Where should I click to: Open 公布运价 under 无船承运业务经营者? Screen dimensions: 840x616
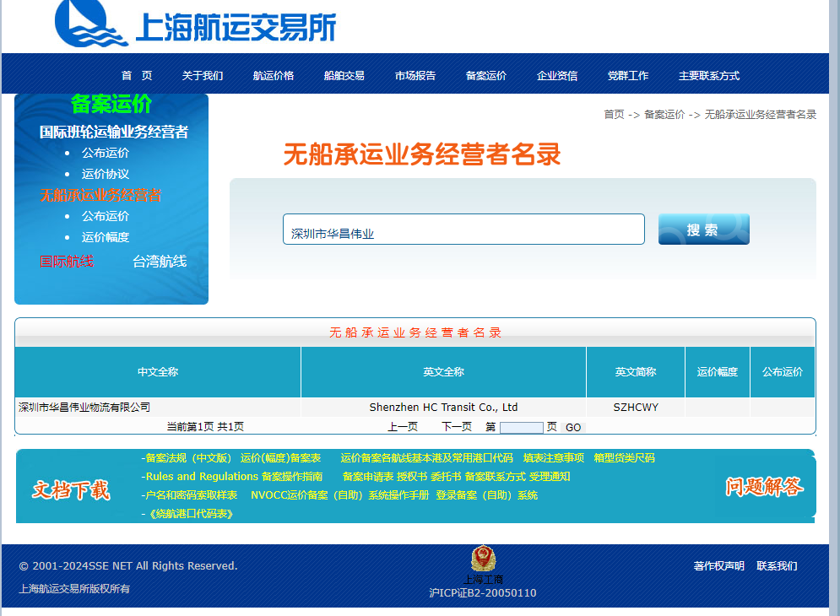(x=105, y=216)
